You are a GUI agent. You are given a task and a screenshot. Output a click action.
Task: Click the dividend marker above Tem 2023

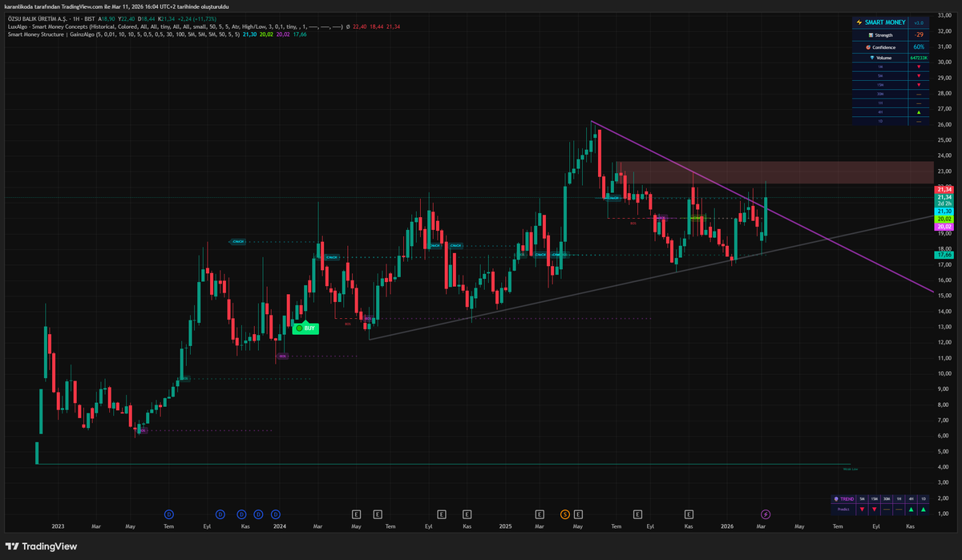tap(168, 514)
